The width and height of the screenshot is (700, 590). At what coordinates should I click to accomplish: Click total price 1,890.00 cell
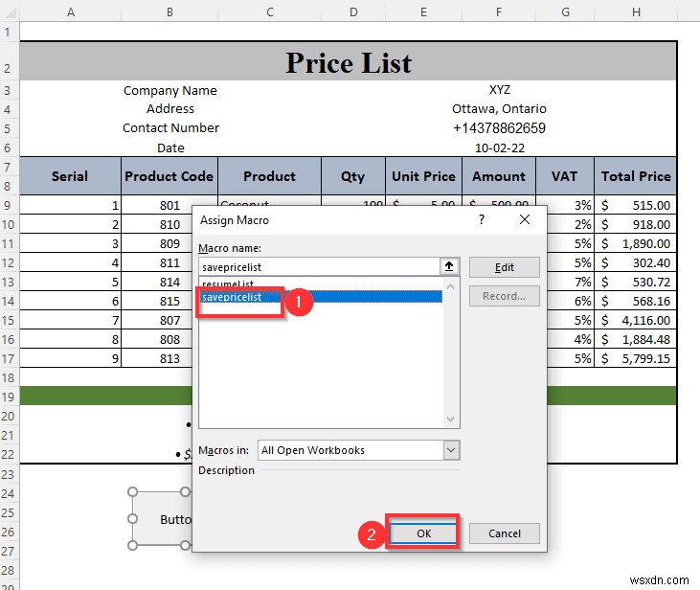point(636,243)
